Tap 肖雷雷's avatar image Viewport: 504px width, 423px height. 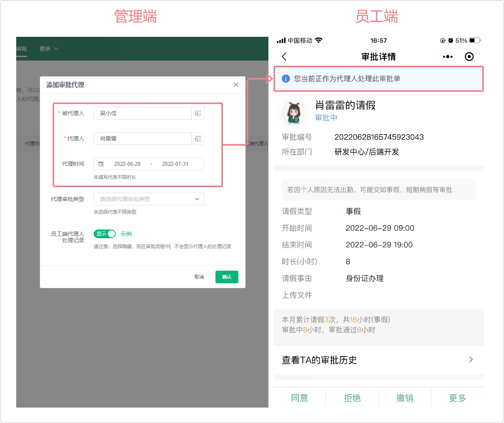click(x=294, y=112)
